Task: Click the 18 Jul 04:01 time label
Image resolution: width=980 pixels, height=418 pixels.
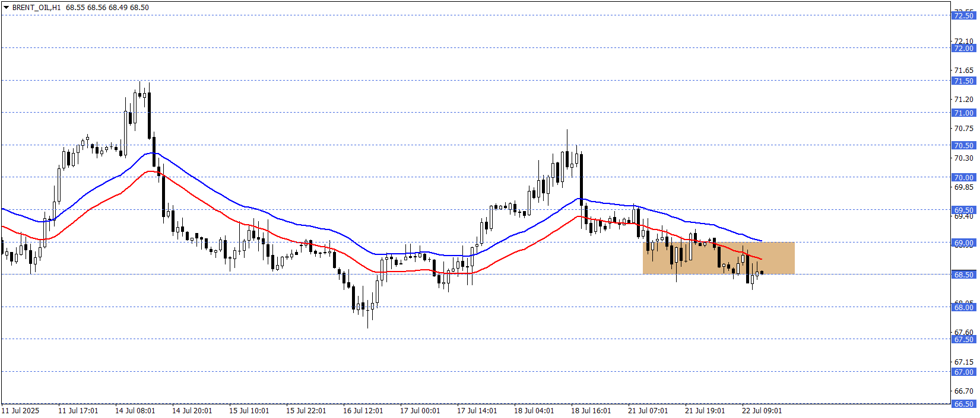Action: 534,411
